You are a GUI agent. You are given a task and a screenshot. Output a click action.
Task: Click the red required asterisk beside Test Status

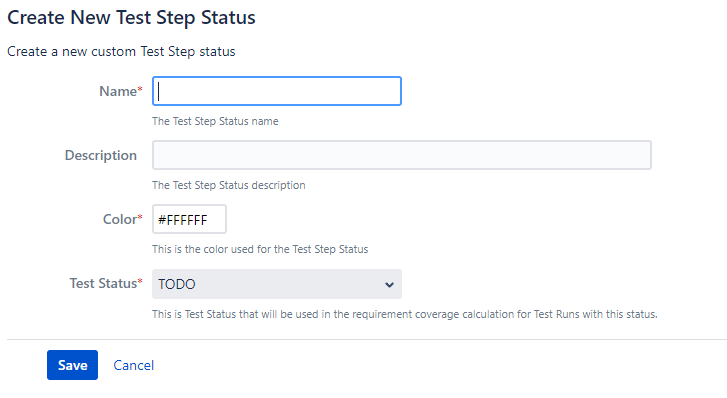pos(140,280)
